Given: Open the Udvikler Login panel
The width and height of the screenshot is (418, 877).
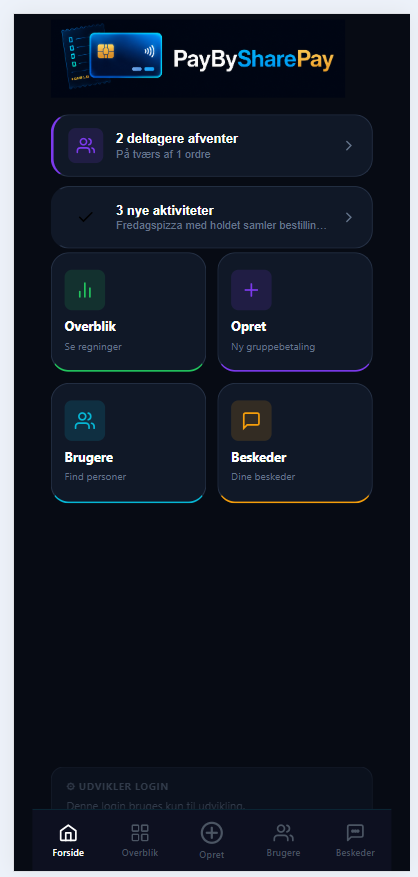Looking at the screenshot, I should (212, 788).
